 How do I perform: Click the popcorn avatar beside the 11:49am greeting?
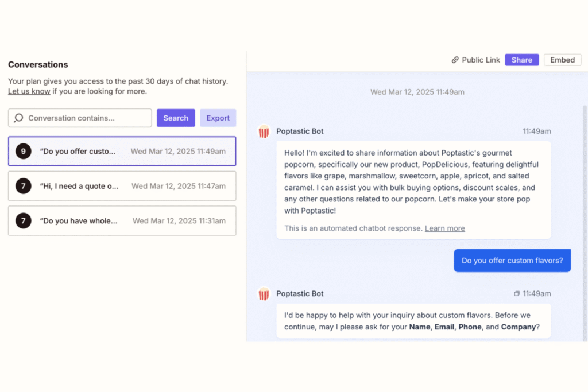point(264,131)
